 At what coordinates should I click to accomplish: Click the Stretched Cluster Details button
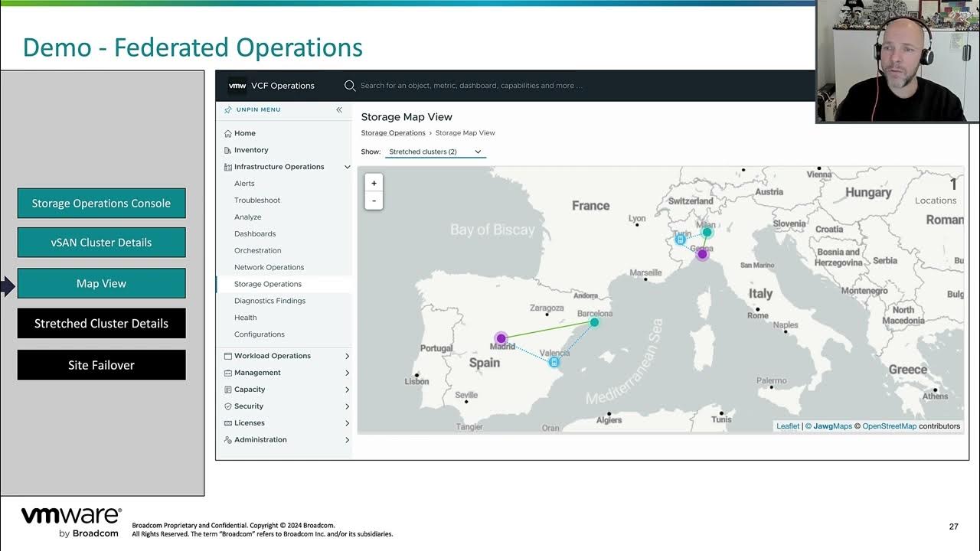101,324
